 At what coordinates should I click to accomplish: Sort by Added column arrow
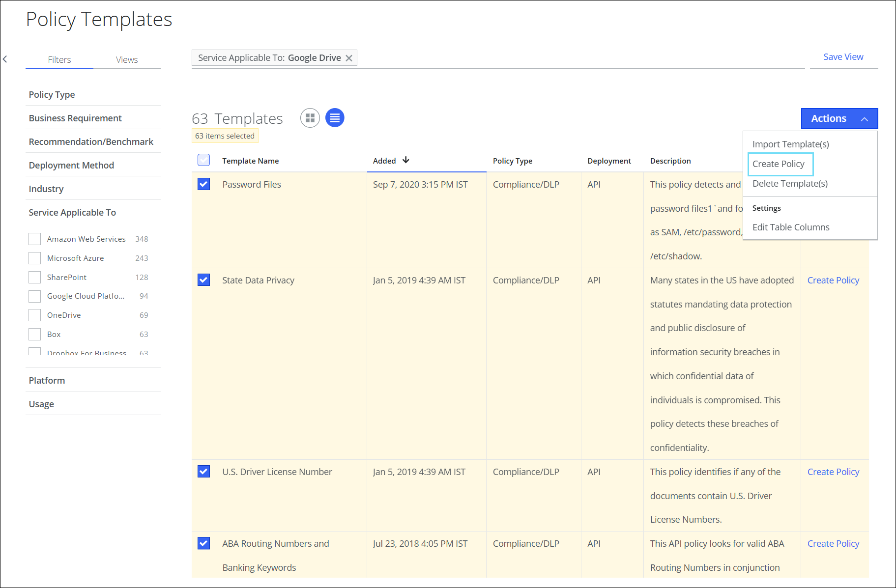coord(405,160)
